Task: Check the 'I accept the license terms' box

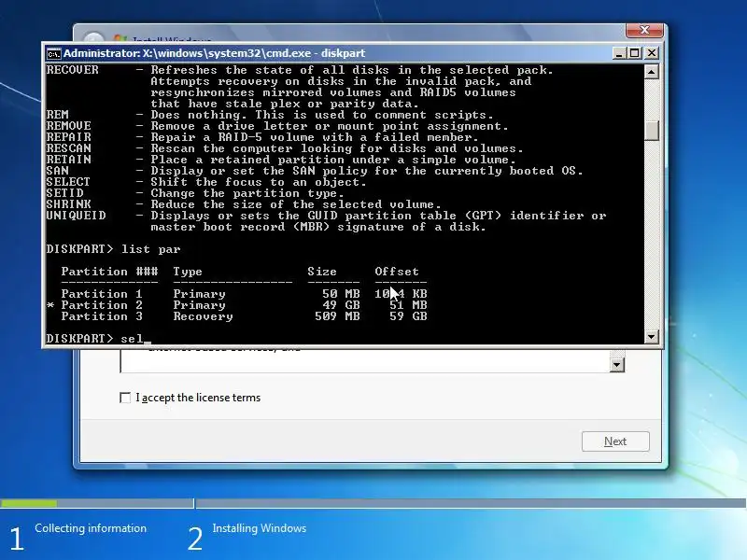Action: [125, 398]
